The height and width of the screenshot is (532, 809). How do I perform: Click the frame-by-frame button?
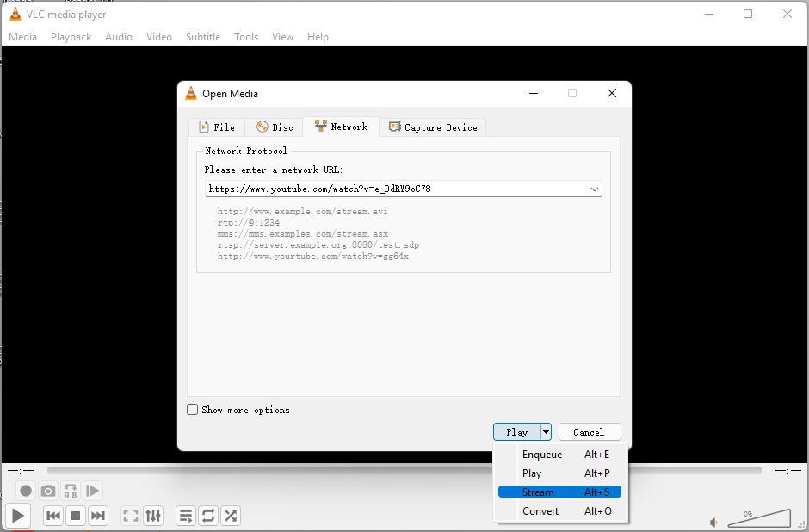tap(93, 491)
